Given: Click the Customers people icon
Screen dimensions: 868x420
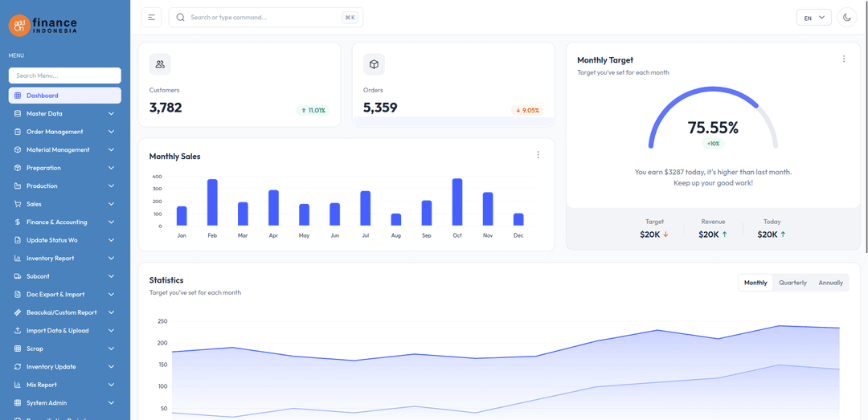Looking at the screenshot, I should [x=160, y=64].
